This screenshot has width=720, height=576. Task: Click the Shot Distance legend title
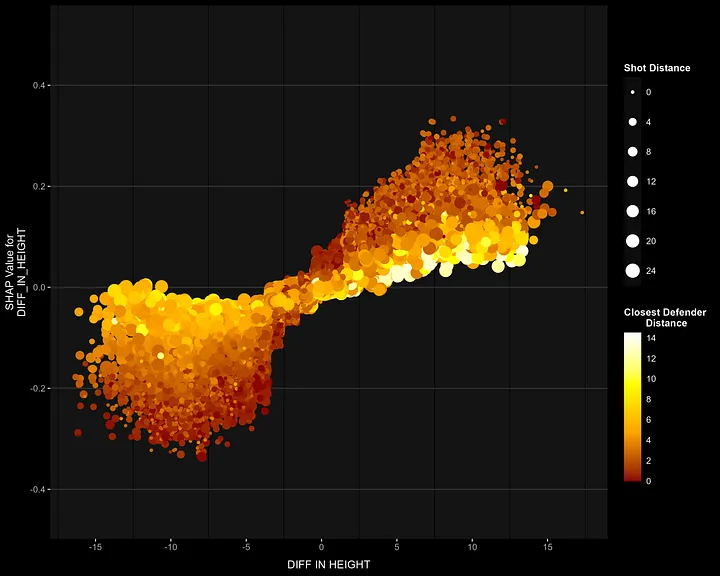pos(656,68)
